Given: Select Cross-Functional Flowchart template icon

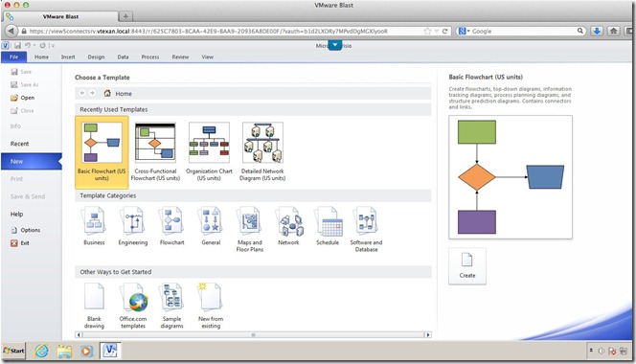Looking at the screenshot, I should 155,142.
